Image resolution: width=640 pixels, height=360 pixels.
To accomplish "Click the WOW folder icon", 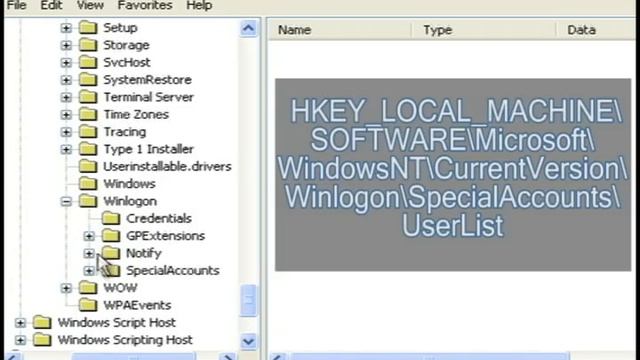I will coord(88,288).
